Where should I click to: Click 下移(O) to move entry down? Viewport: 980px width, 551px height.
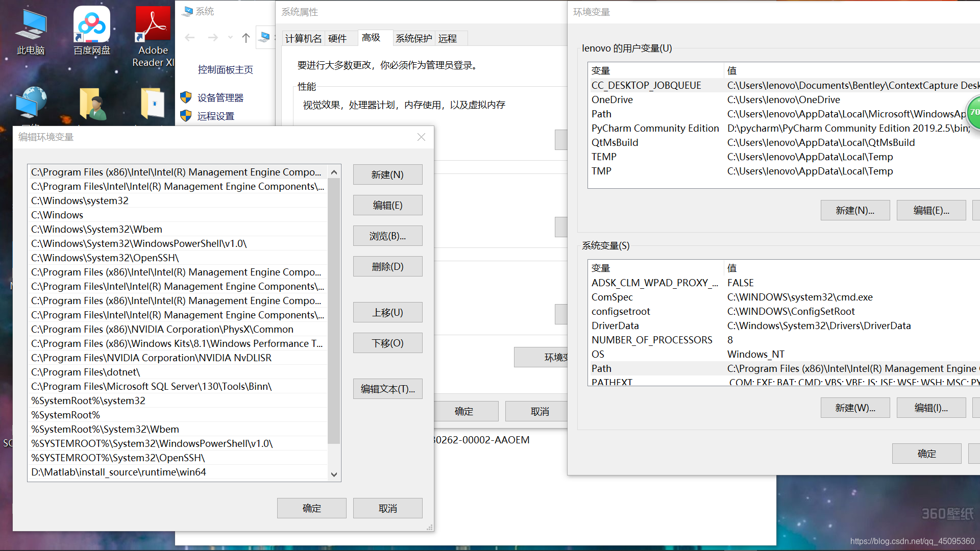point(387,343)
